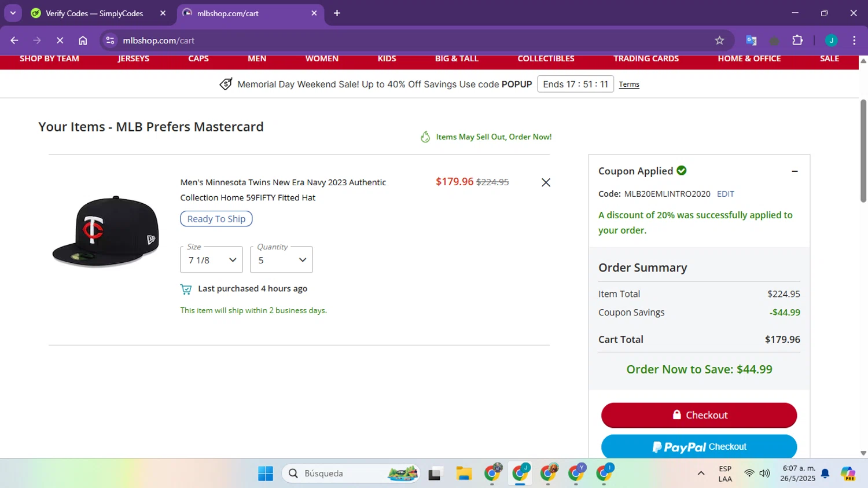
Task: Click the scrollbar down arrow
Action: pyautogui.click(x=863, y=453)
